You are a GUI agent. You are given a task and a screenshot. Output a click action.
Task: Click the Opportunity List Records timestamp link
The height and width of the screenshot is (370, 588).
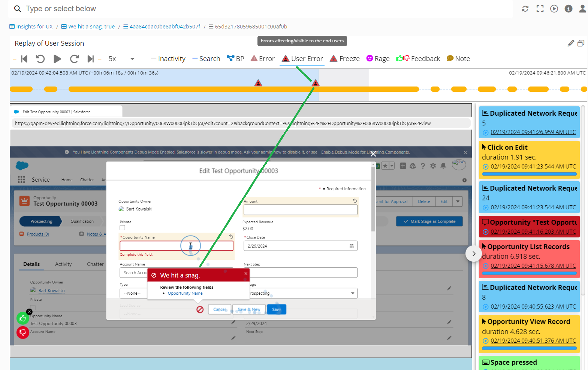tap(533, 266)
